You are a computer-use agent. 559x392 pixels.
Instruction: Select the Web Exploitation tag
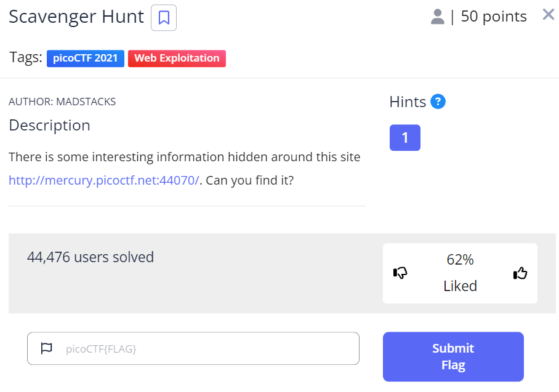177,58
